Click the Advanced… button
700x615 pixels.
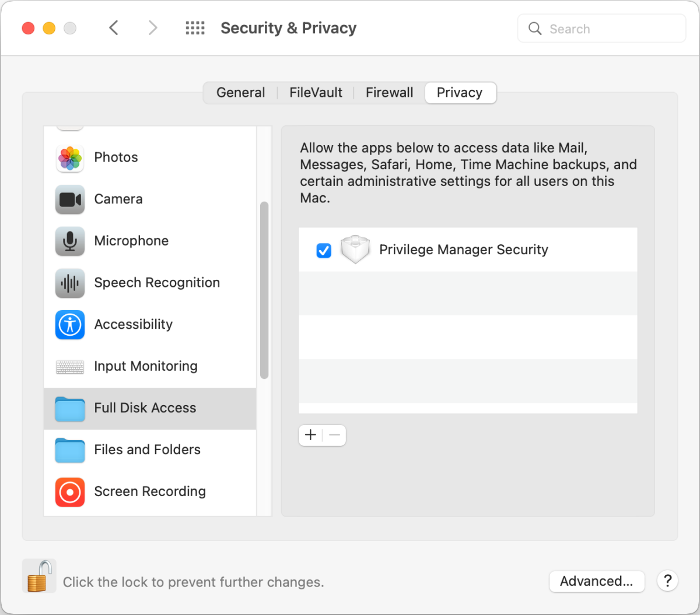(596, 581)
